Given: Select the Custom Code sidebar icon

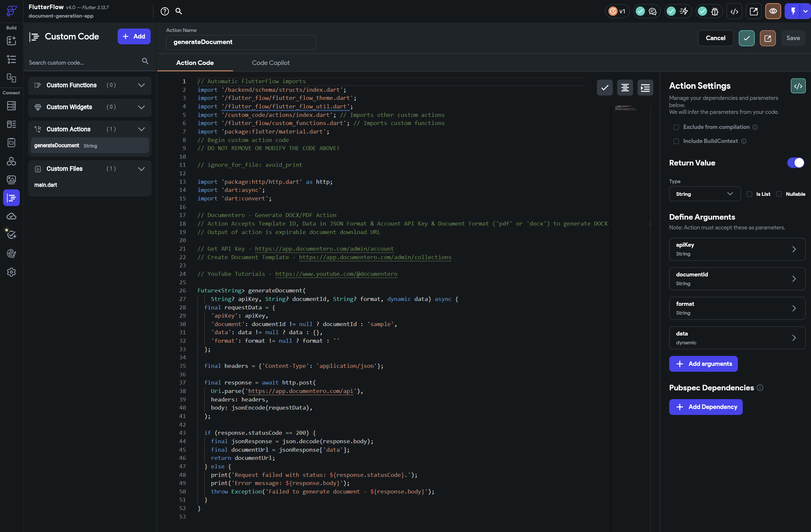Looking at the screenshot, I should tap(11, 198).
